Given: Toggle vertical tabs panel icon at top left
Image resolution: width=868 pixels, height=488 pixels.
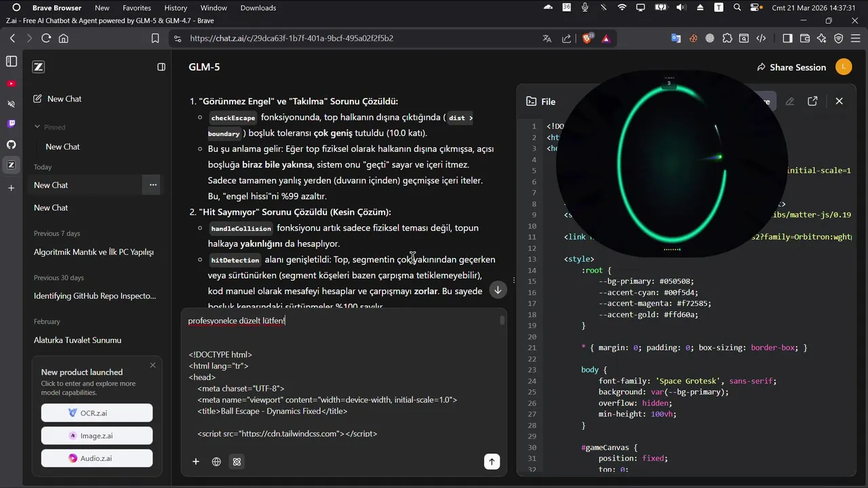Looking at the screenshot, I should (x=11, y=62).
